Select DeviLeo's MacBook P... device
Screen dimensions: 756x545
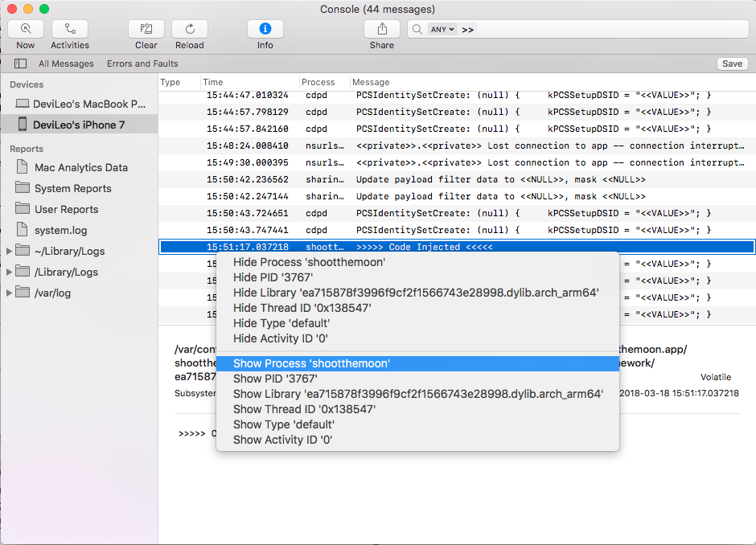pos(89,104)
